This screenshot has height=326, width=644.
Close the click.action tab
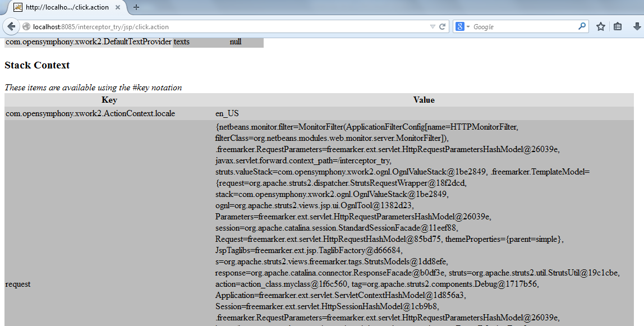click(x=117, y=8)
